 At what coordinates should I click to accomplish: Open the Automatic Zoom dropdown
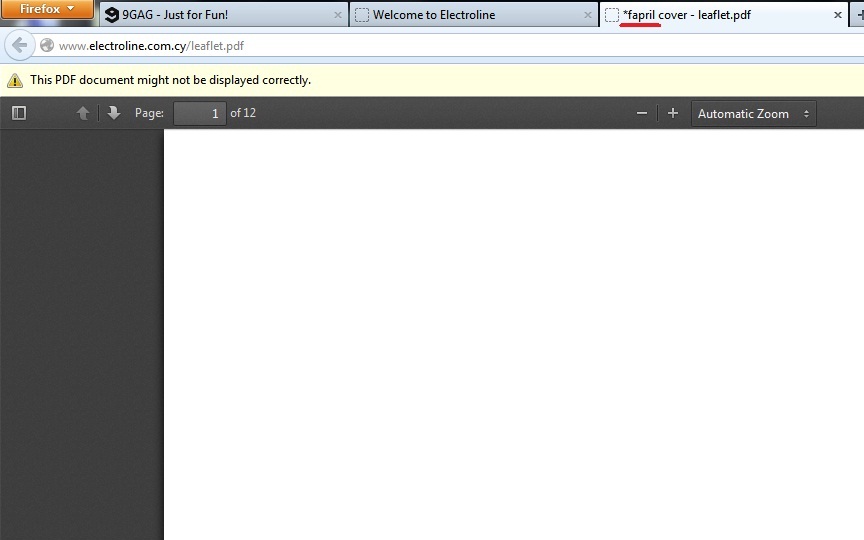753,114
